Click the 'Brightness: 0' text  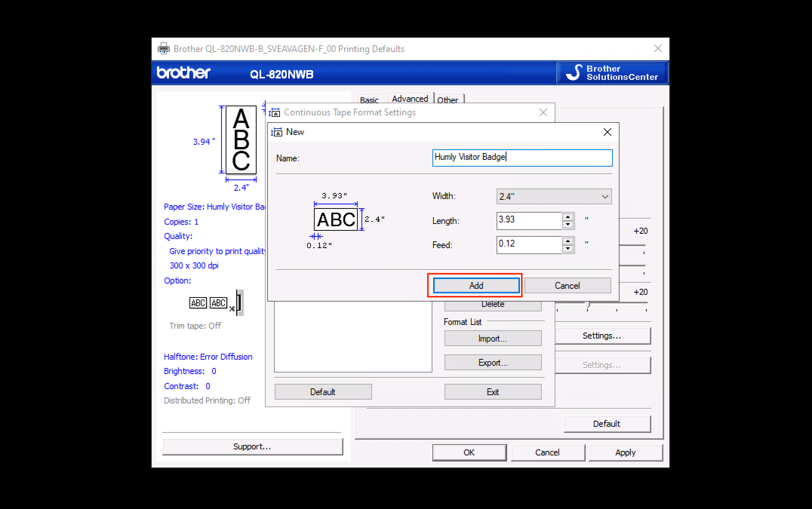[190, 371]
